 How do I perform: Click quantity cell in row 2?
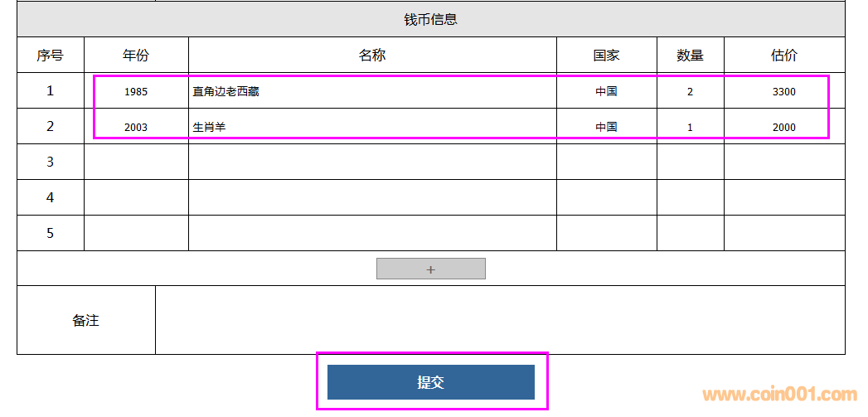coord(690,127)
